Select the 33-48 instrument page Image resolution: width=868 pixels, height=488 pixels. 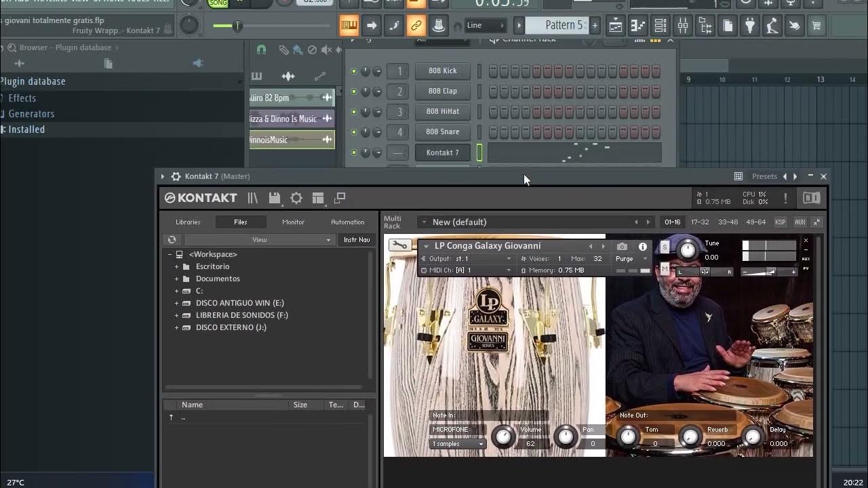coord(728,222)
